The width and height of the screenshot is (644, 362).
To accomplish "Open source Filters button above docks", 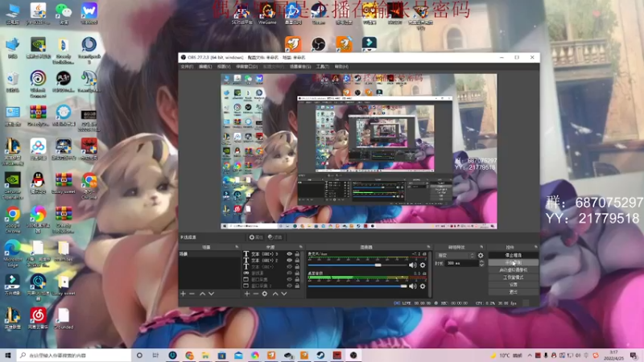I will (x=275, y=237).
